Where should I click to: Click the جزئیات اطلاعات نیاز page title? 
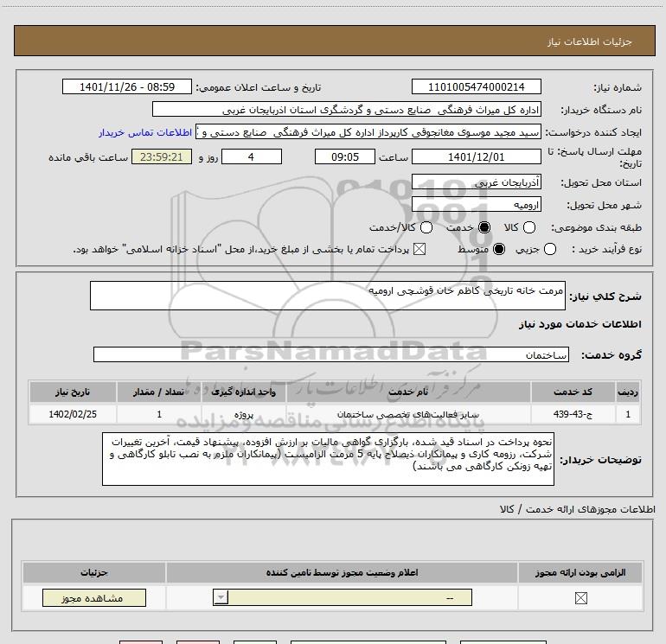pos(590,41)
